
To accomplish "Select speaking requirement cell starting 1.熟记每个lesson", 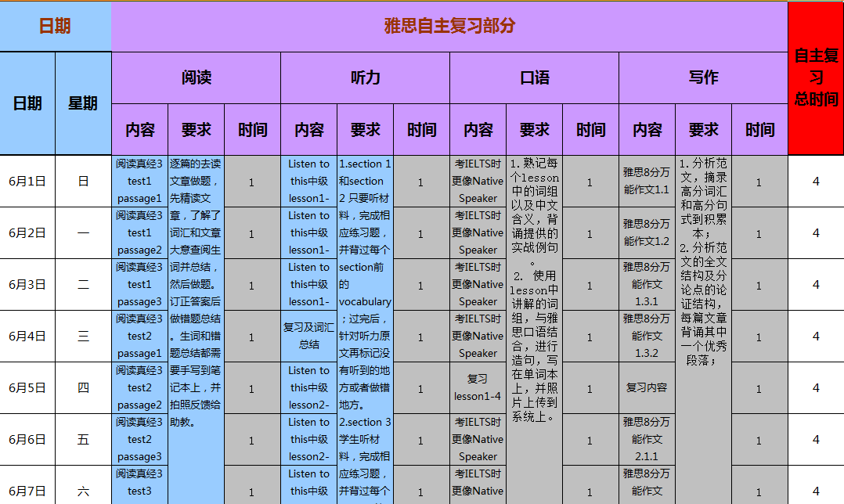I will click(534, 329).
